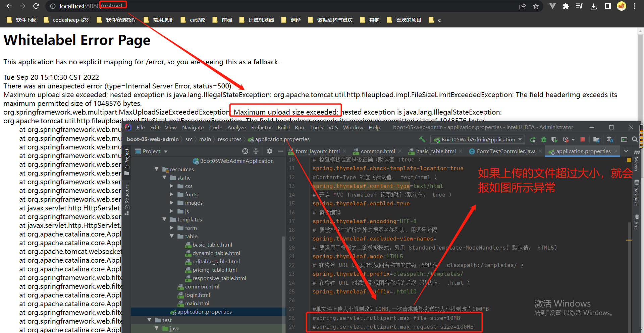Open Project Structure icon in toolbar
This screenshot has width=644, height=333.
(x=596, y=140)
